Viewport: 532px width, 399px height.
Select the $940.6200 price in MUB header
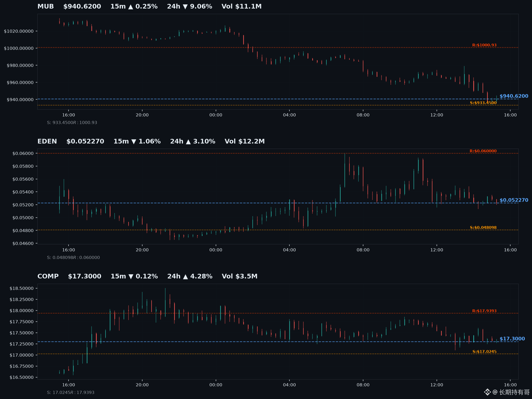point(82,6)
